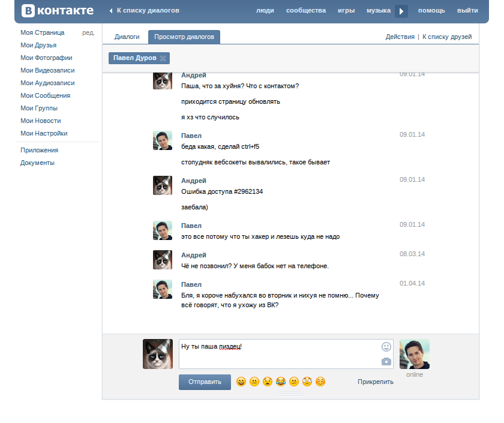
Task: Insert the confused face emoji
Action: [294, 382]
